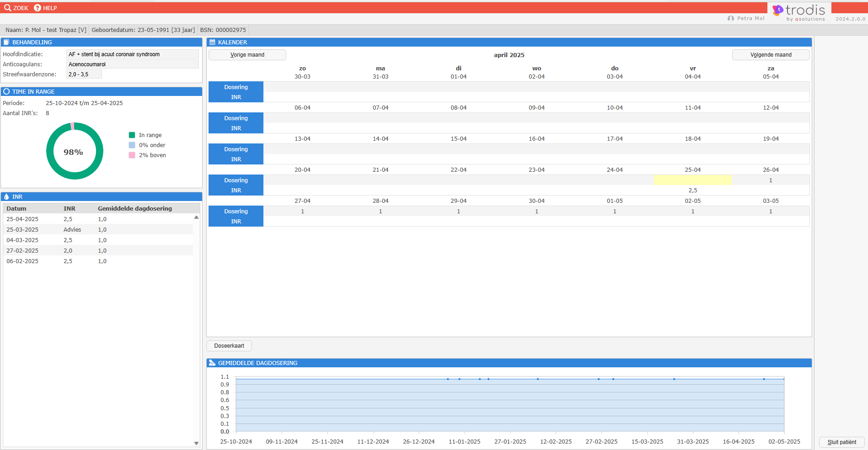Click version number 2024.2.0.0
This screenshot has height=450, width=868.
[850, 19]
